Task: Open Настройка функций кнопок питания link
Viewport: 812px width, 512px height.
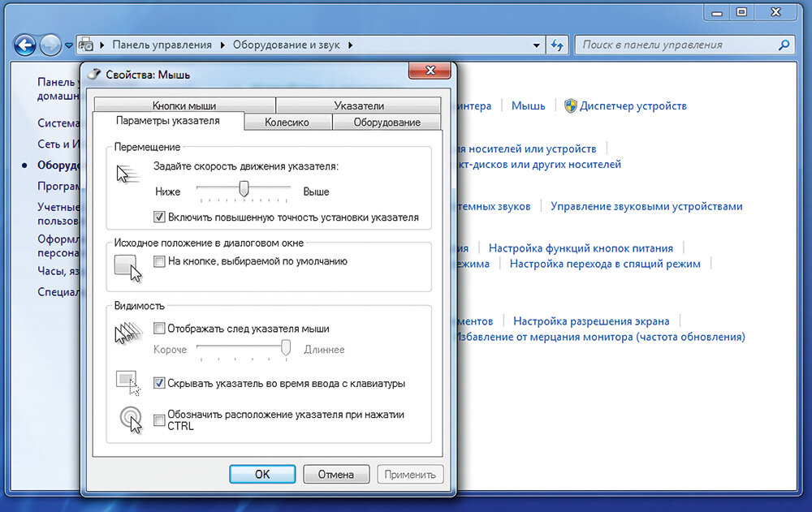Action: click(581, 248)
